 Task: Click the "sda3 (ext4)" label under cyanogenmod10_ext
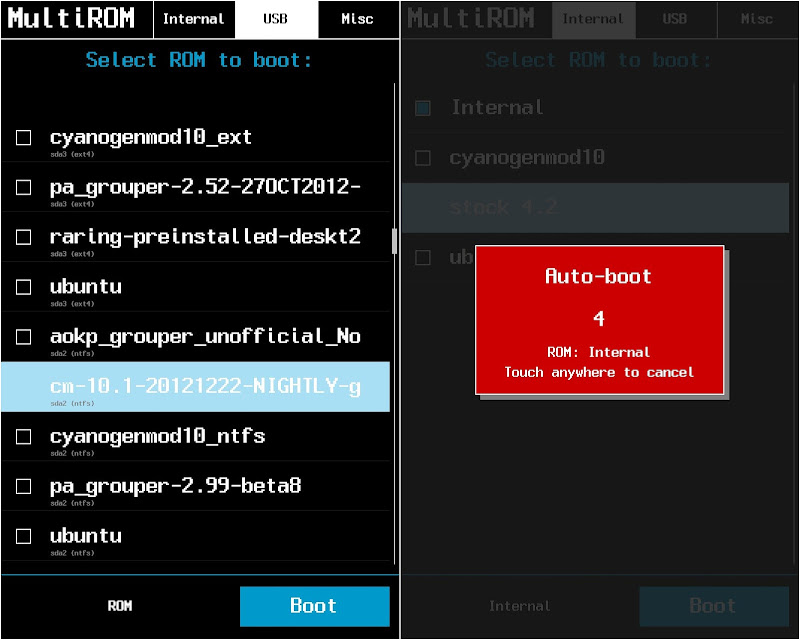(x=72, y=154)
